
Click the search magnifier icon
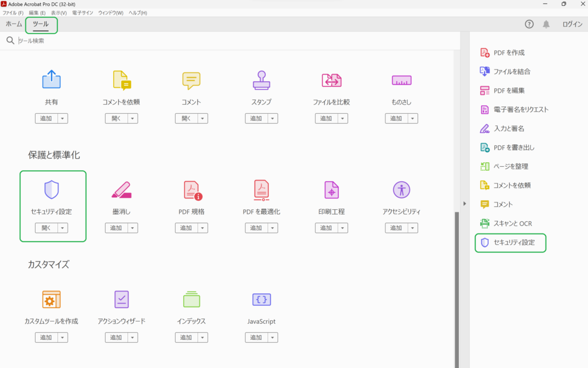(x=10, y=40)
